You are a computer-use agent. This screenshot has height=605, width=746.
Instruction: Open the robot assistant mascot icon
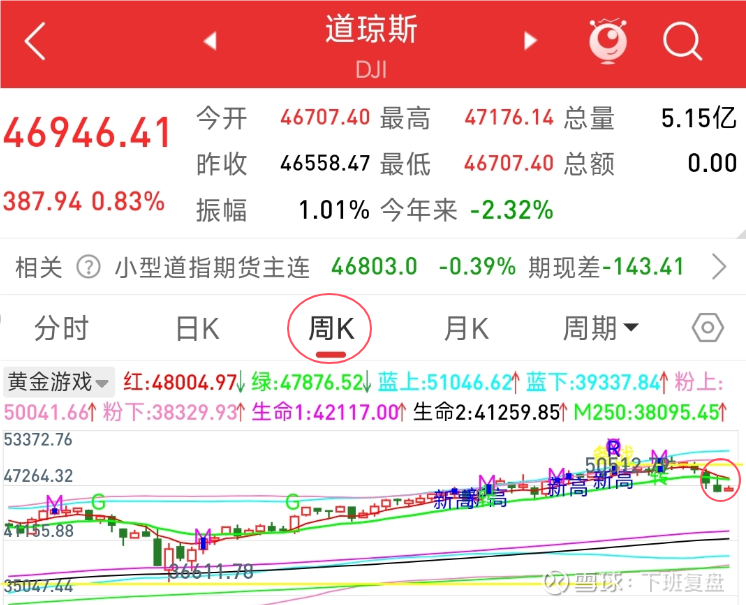coord(608,41)
